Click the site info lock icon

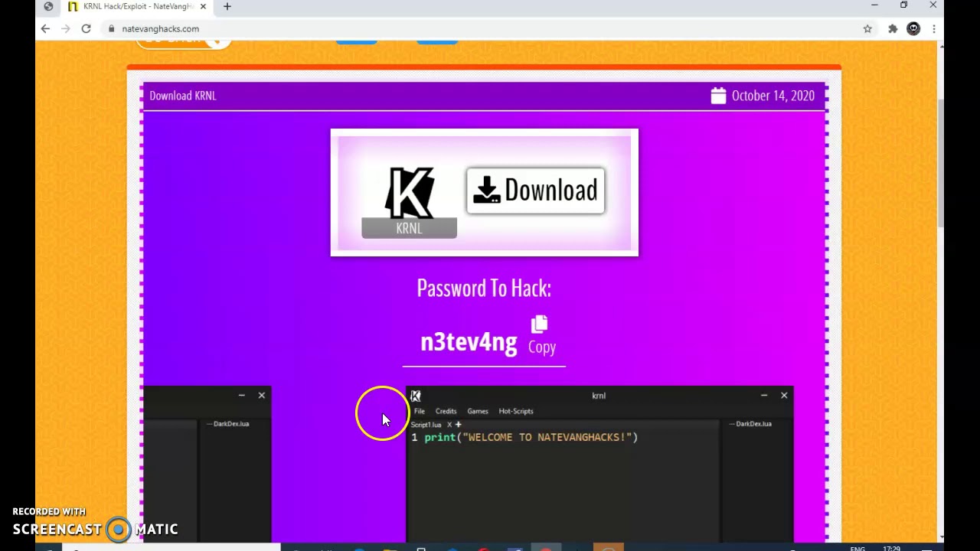[112, 28]
